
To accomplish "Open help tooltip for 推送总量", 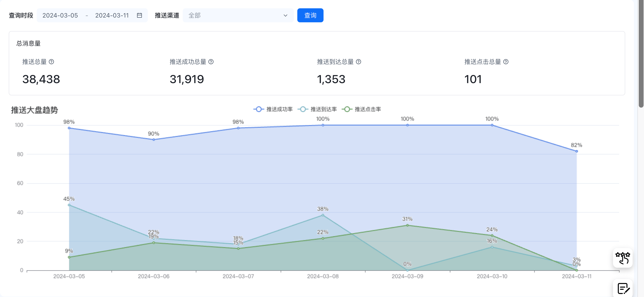I will [x=51, y=62].
